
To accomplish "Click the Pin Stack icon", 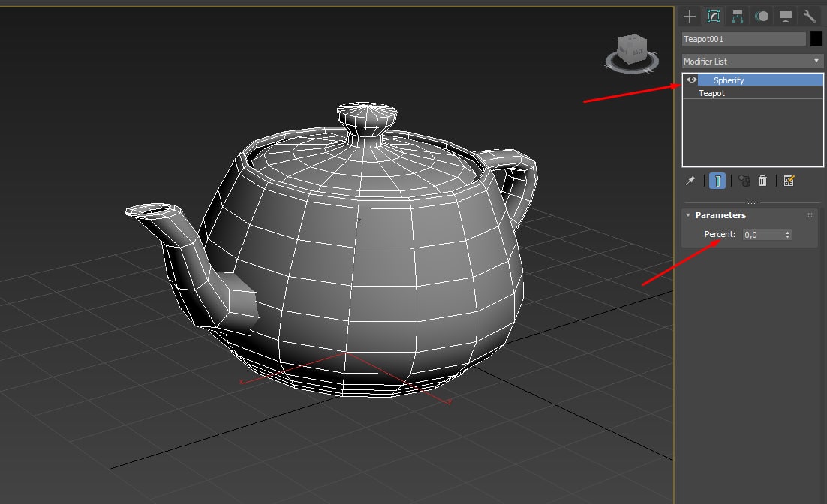I will click(x=690, y=181).
